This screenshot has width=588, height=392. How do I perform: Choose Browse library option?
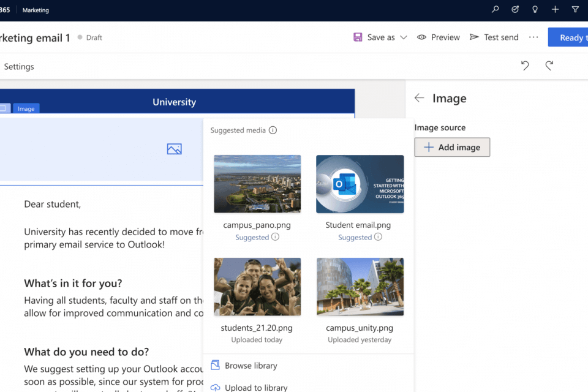tap(251, 366)
